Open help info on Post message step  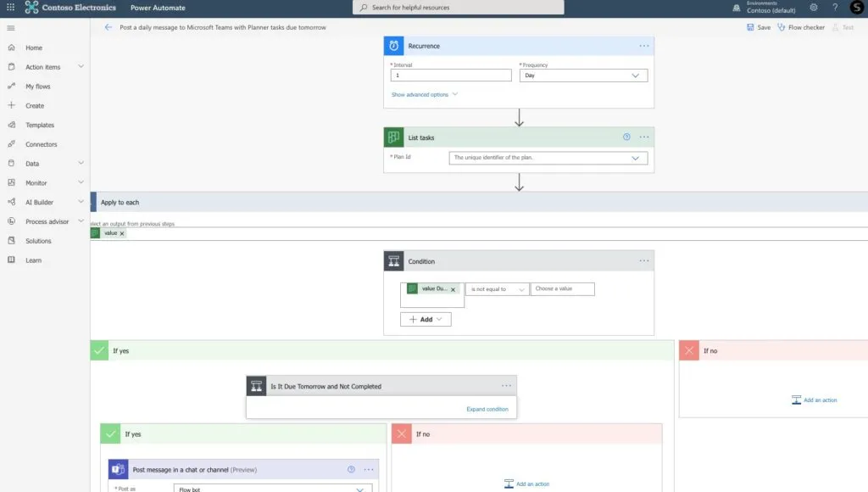tap(351, 469)
